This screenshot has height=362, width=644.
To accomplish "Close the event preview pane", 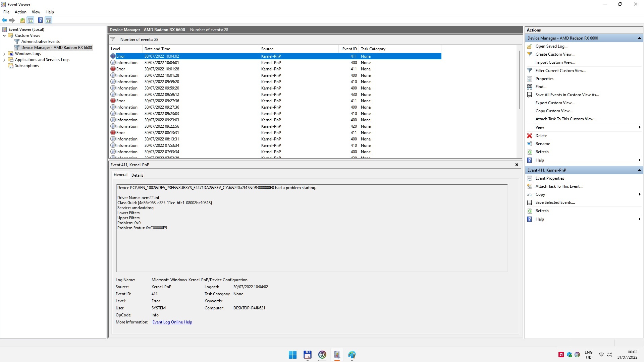I will (x=517, y=165).
